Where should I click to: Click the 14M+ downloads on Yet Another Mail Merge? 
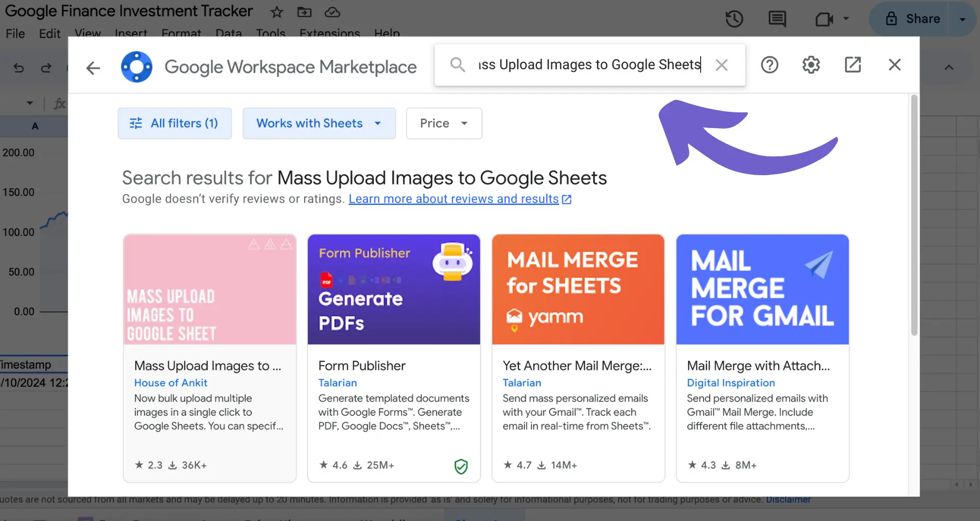pyautogui.click(x=557, y=465)
